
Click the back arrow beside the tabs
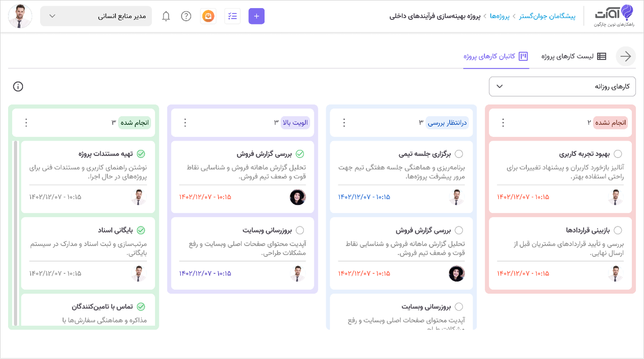click(x=626, y=56)
